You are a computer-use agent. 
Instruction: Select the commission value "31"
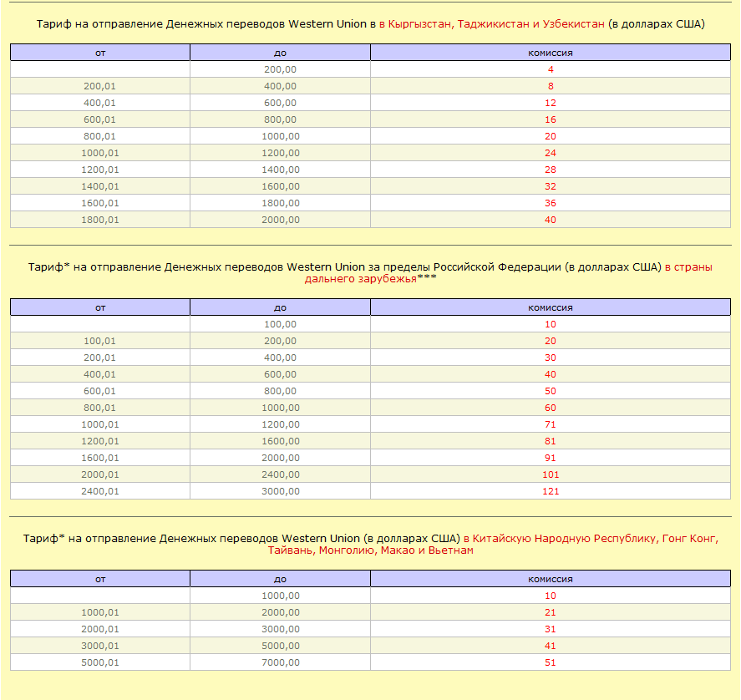click(551, 629)
